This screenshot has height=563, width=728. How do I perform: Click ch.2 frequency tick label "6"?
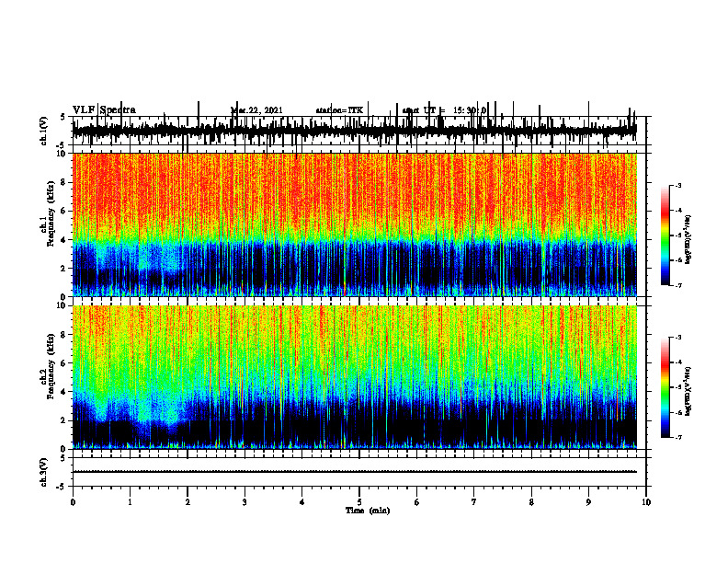[64, 363]
